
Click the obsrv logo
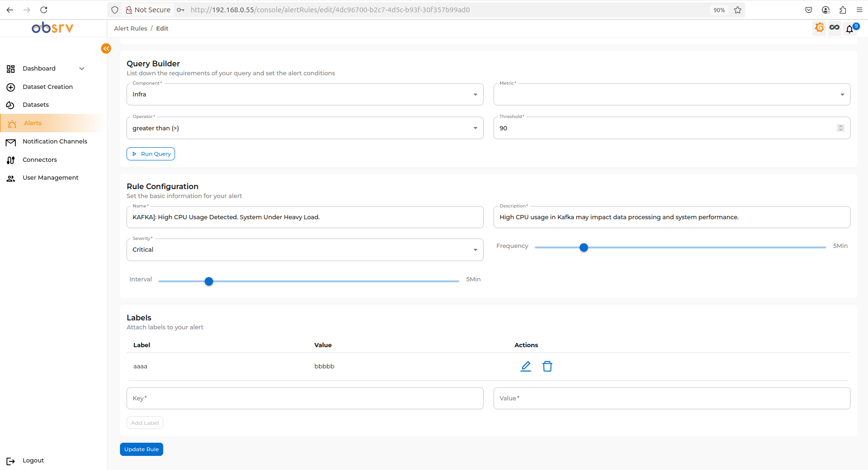(x=53, y=28)
